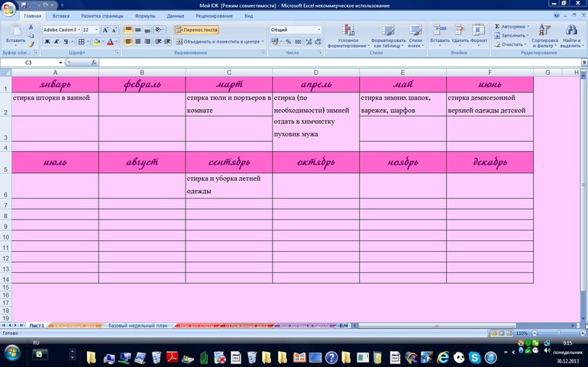
Task: Toggle bold formatting in the font group
Action: point(46,41)
